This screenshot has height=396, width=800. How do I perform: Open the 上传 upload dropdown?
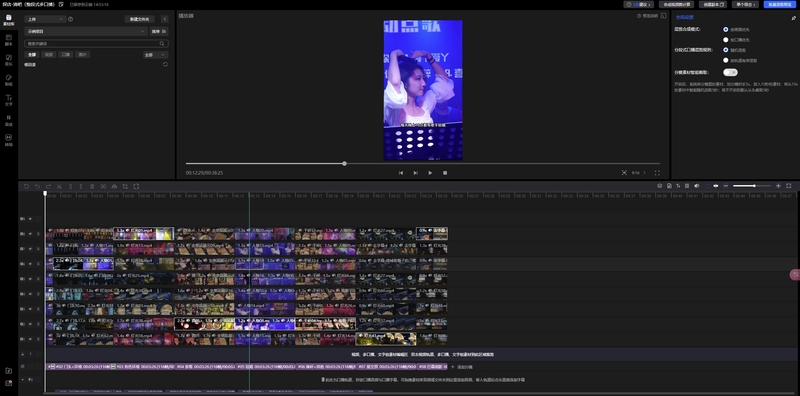(45, 19)
